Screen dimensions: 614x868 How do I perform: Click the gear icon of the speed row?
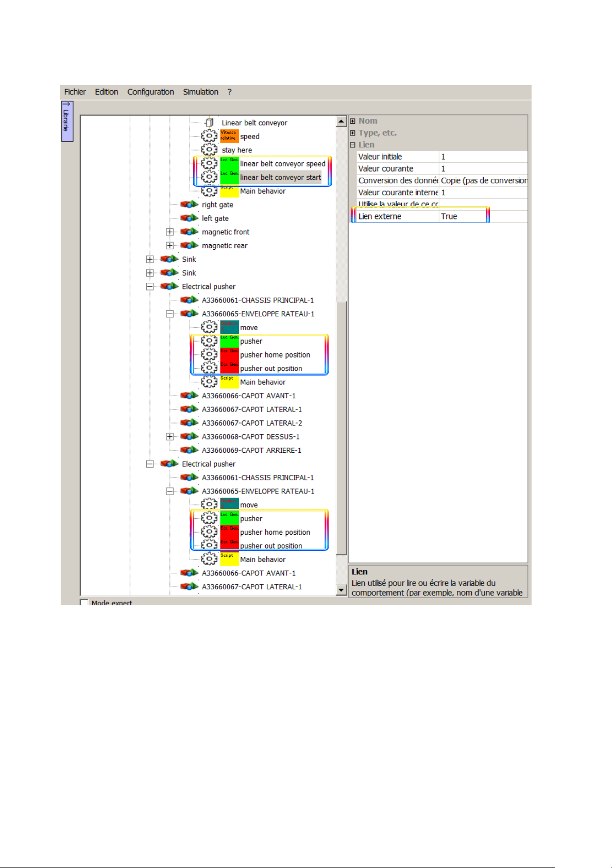(x=209, y=136)
